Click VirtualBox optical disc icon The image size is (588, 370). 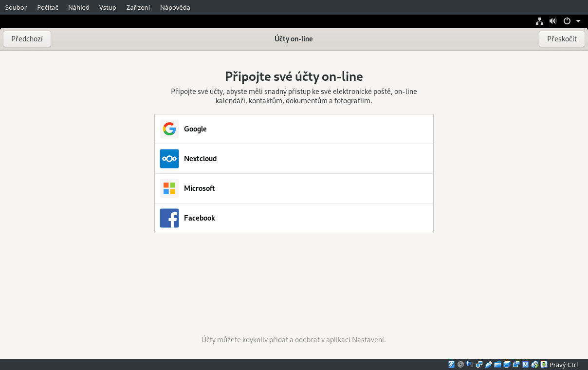pos(460,365)
